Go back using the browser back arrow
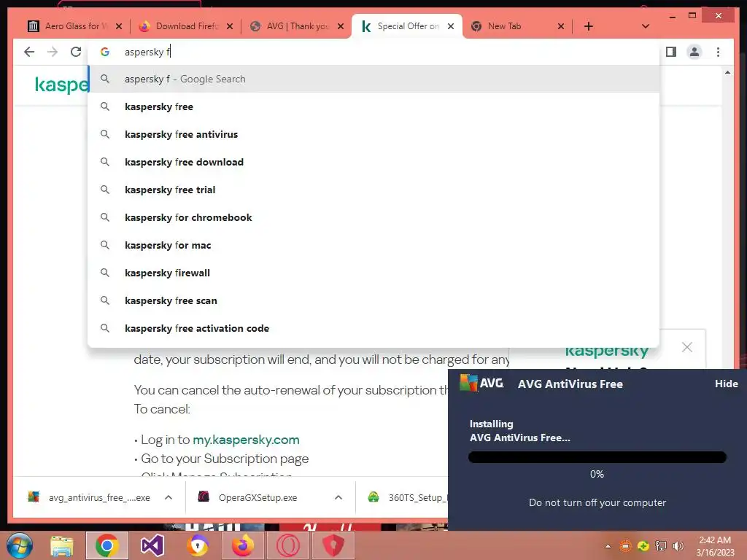This screenshot has width=747, height=560. [29, 52]
